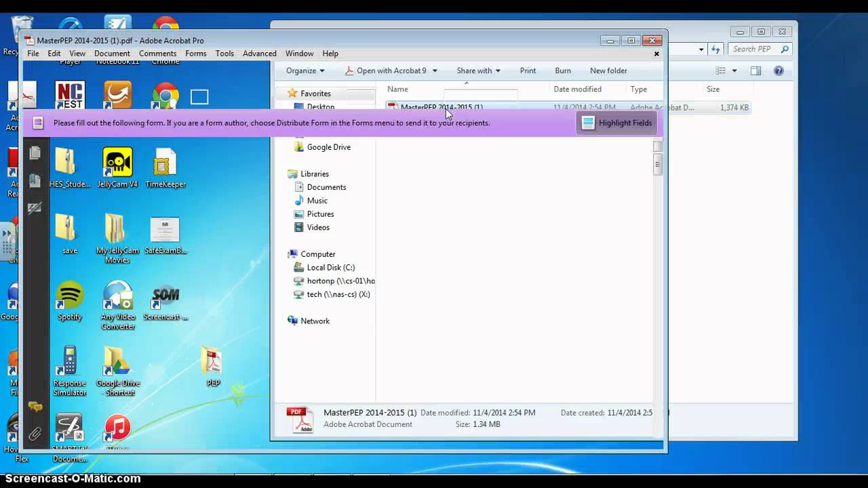Screen dimensions: 868x488
Task: Click the Search PEP field
Action: [x=761, y=49]
